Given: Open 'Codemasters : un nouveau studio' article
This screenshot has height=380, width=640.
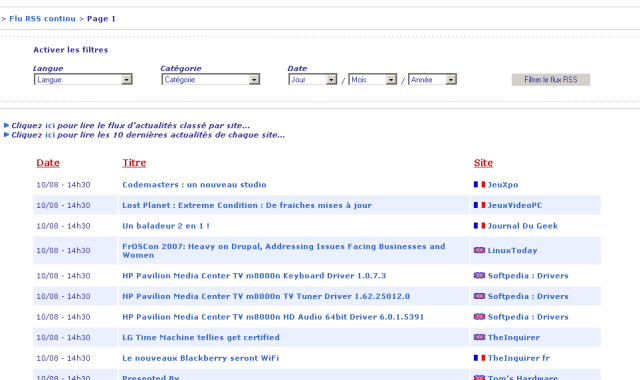Looking at the screenshot, I should (x=194, y=185).
